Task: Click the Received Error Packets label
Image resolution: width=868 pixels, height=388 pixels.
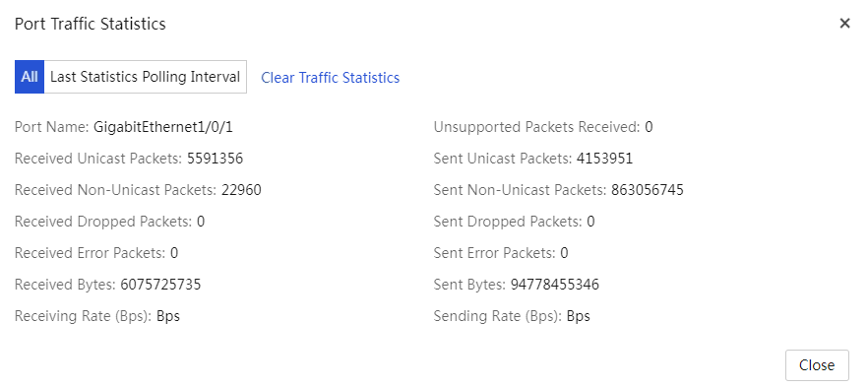Action: (x=91, y=254)
